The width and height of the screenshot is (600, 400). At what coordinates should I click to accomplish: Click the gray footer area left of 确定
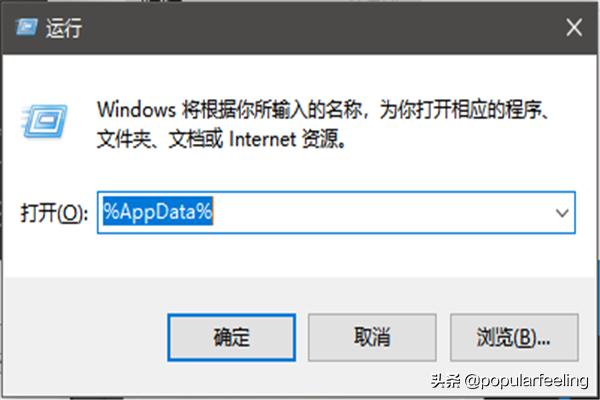tap(85, 337)
